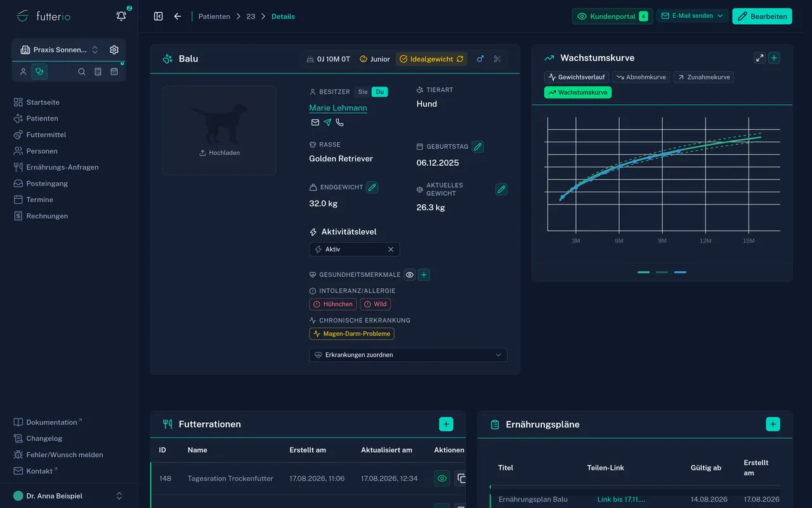
Task: Expand Dr. Anna Beispiel user menu
Action: coord(69,496)
